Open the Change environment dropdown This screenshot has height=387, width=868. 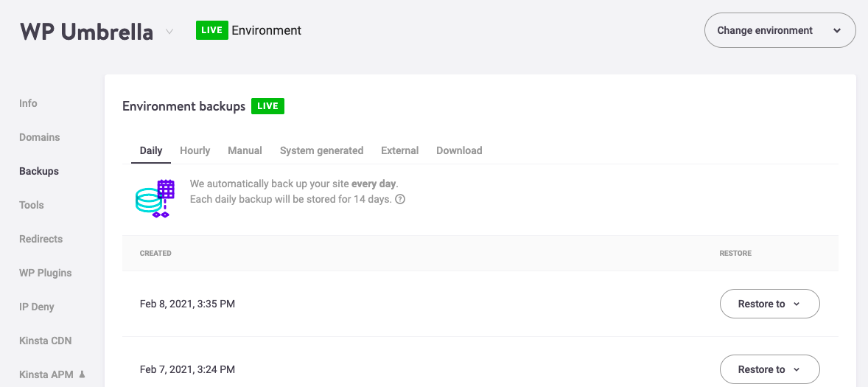(x=780, y=30)
